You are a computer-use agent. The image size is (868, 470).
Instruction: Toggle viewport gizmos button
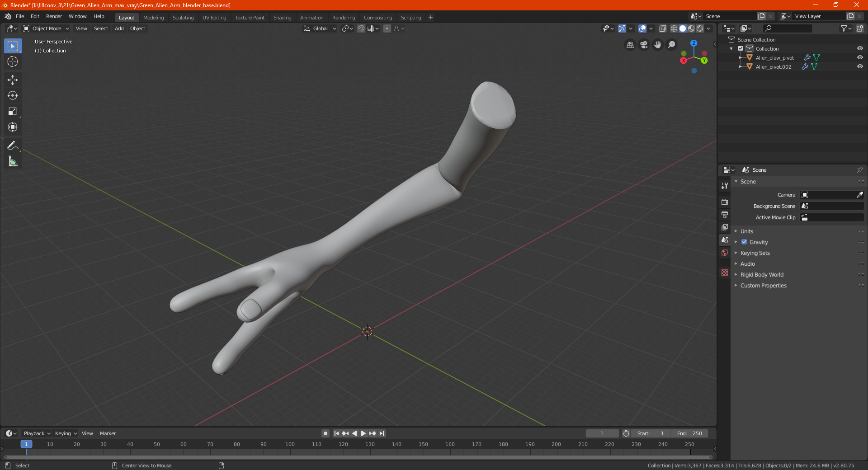point(622,28)
